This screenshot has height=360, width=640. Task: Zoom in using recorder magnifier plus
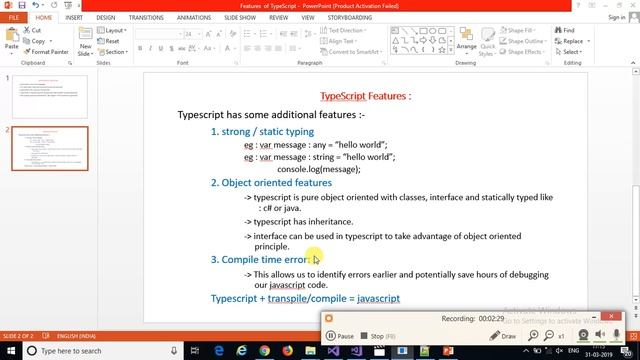click(533, 336)
